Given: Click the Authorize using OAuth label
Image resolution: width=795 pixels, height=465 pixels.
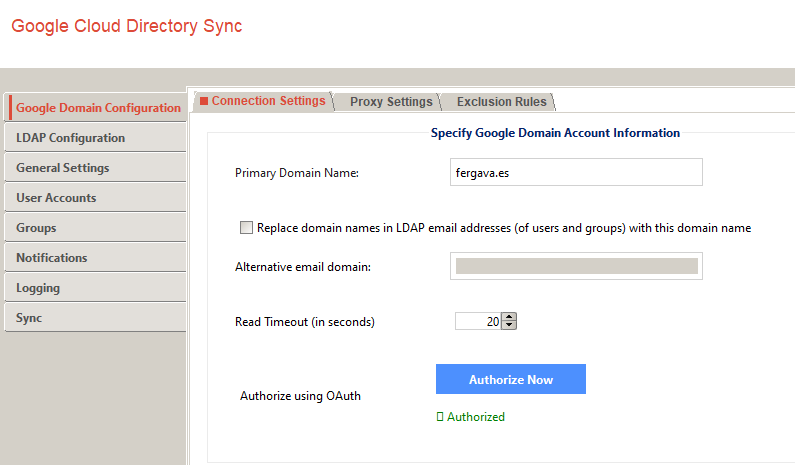Looking at the screenshot, I should pos(300,396).
